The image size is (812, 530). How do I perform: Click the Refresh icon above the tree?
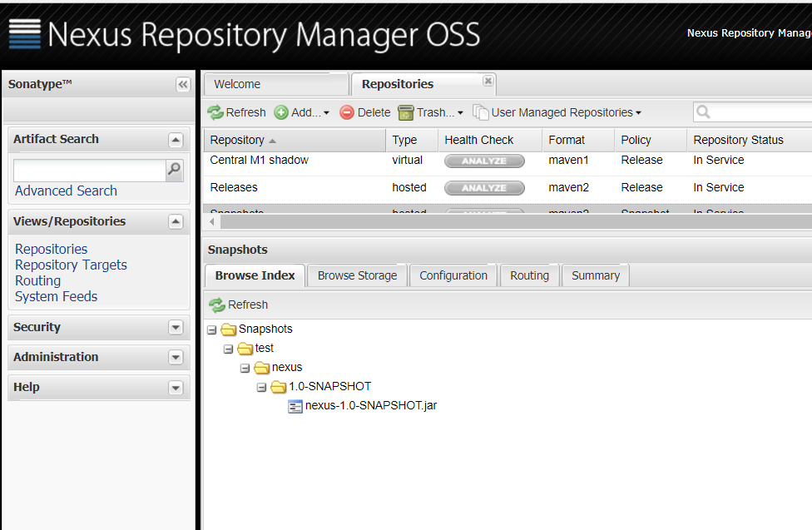click(x=217, y=305)
